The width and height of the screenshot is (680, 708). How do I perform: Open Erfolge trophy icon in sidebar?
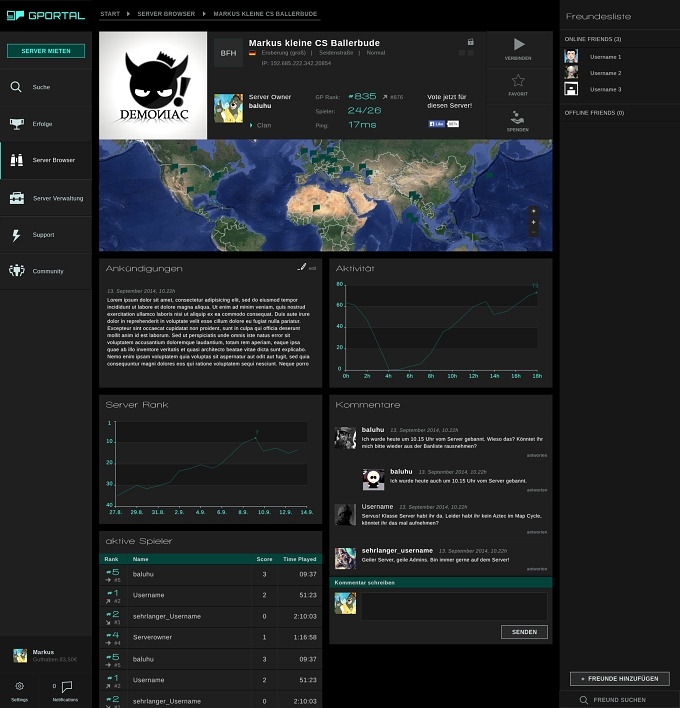coord(17,124)
